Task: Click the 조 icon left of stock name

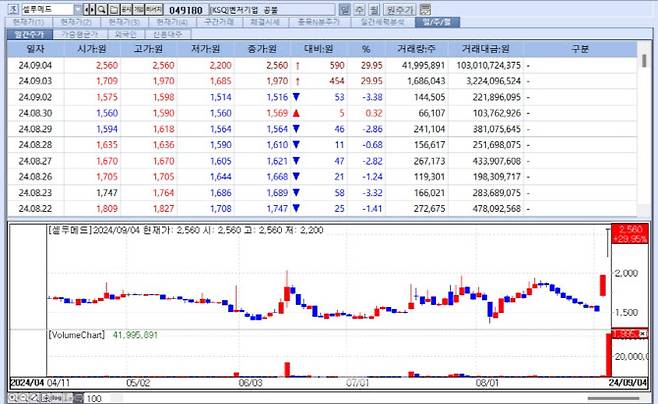Action: [13, 9]
